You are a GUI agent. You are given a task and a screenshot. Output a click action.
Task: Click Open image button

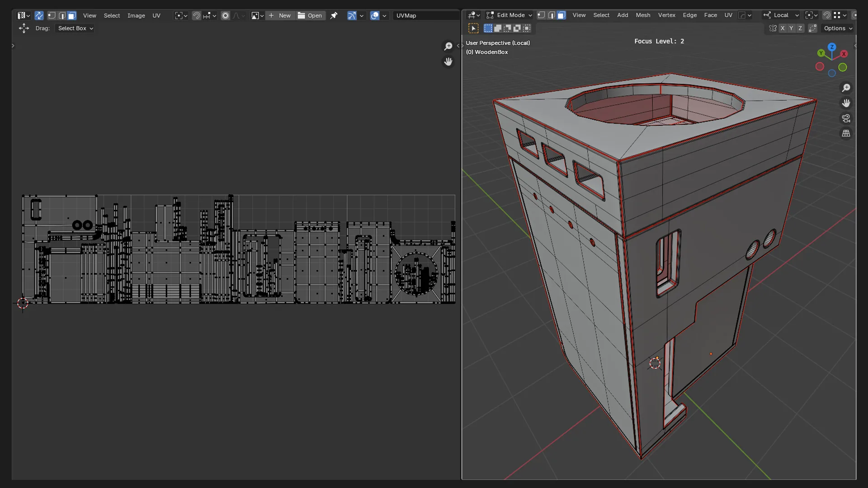click(x=310, y=15)
